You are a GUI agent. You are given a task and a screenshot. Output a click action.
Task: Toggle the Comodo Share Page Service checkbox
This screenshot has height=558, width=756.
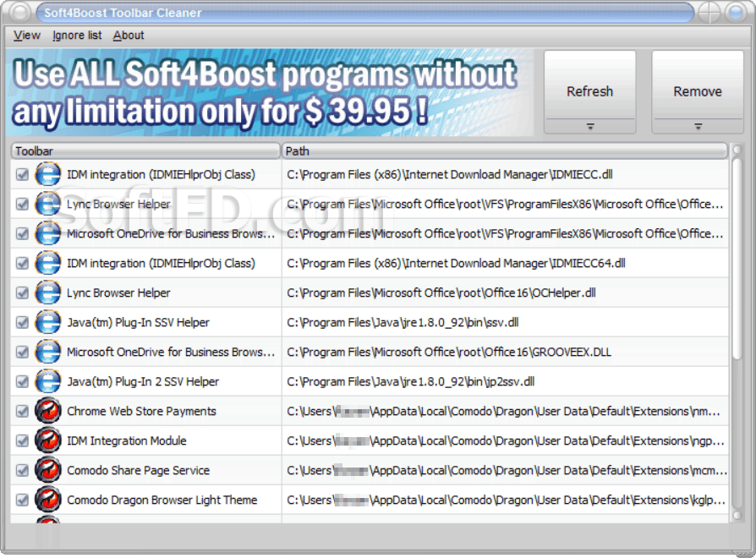[x=22, y=470]
